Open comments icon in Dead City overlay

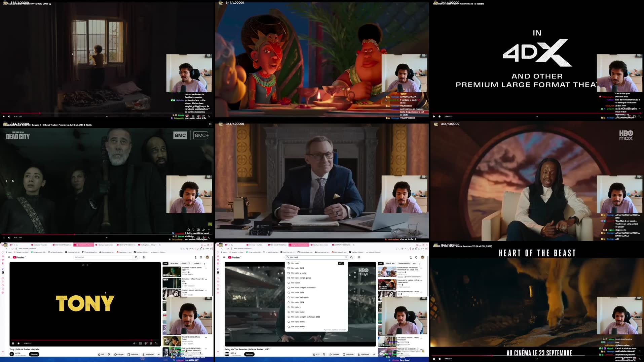[x=198, y=230]
